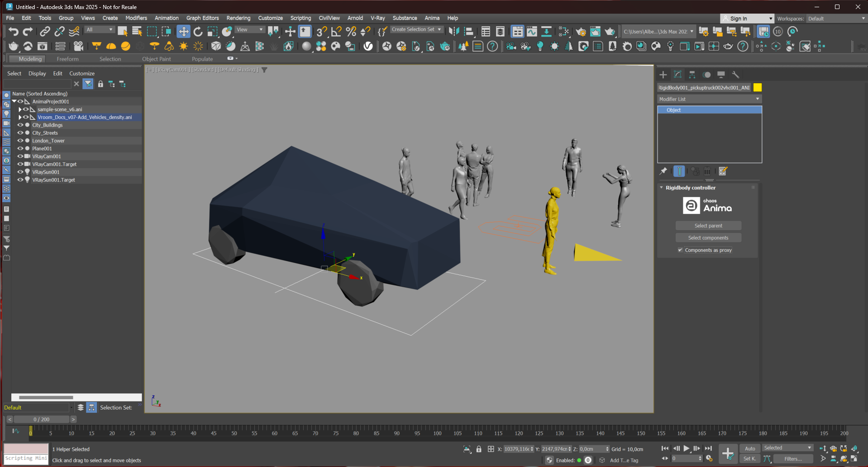Open the selection filter All dropdown
The width and height of the screenshot is (868, 467).
click(99, 29)
